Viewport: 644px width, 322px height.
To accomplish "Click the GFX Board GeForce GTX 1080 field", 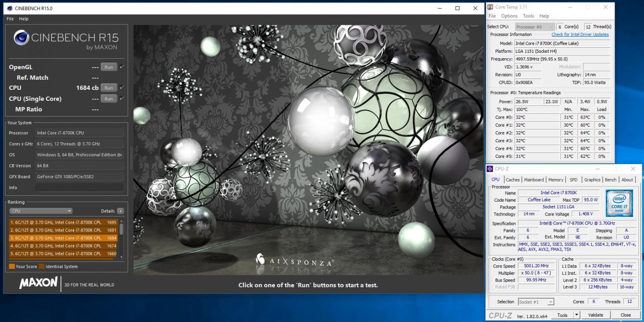I will (79, 176).
